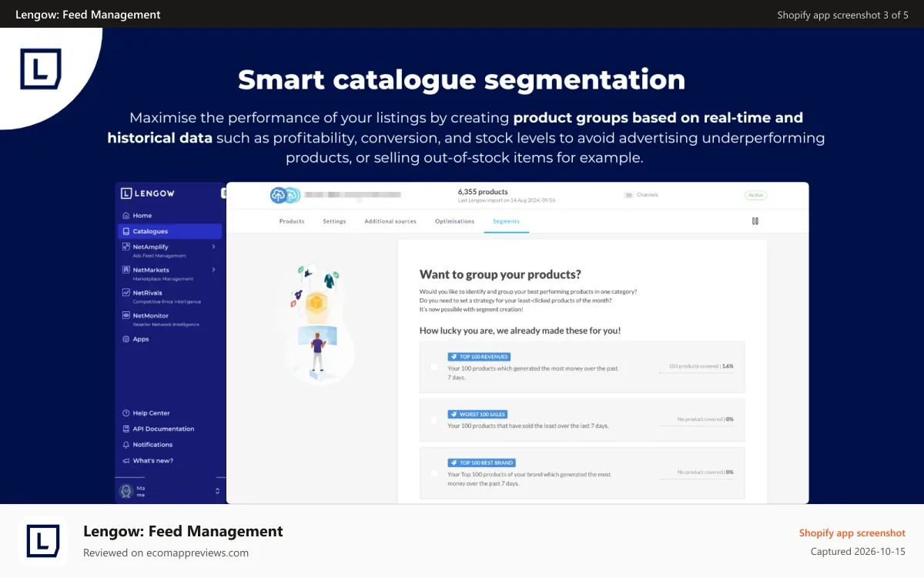Click the API Documentation page icon

pos(126,429)
